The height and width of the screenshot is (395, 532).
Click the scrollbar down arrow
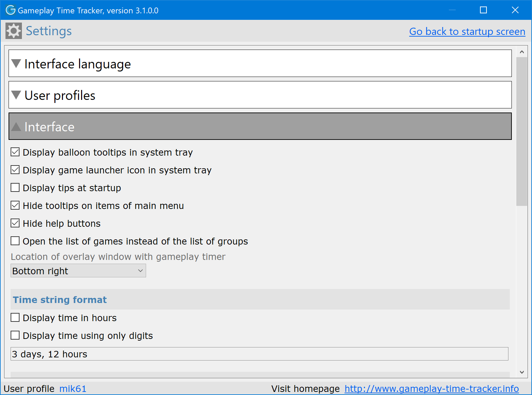(522, 372)
